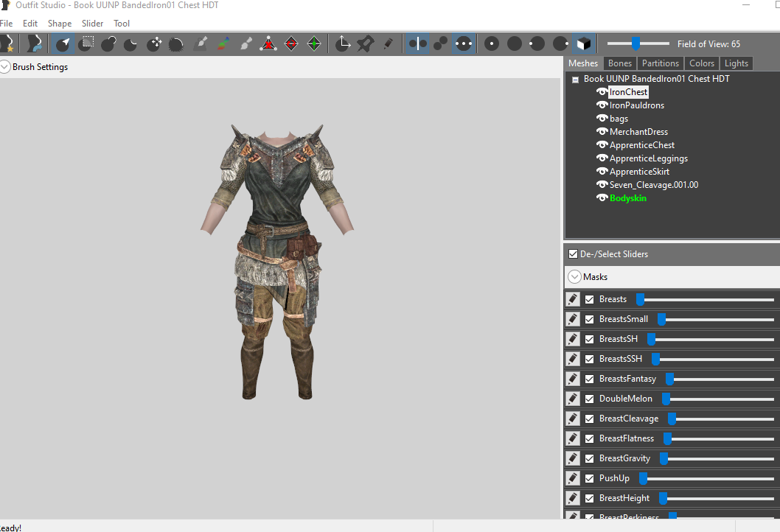780x532 pixels.
Task: Toggle visibility of MerchantDress mesh
Action: [602, 132]
